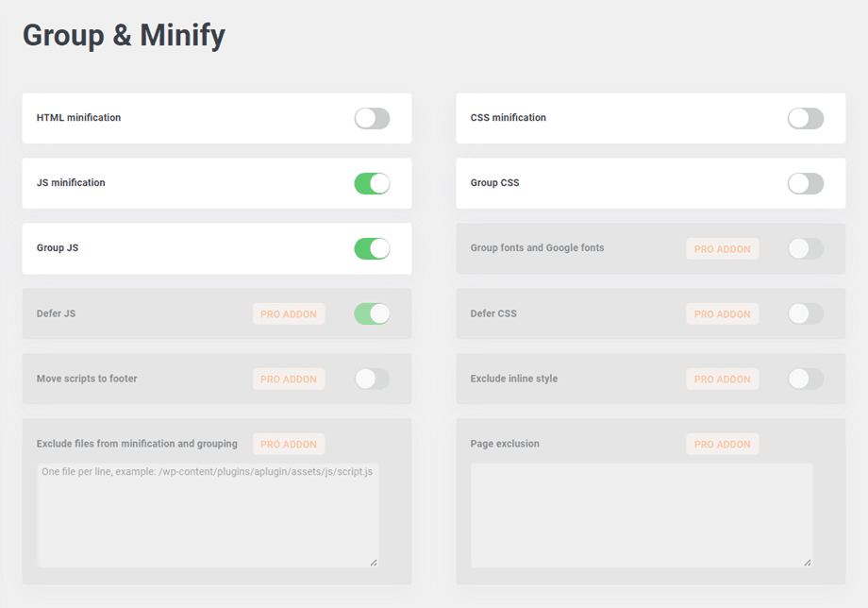The width and height of the screenshot is (868, 608).
Task: Click PRO ADDON badge for Exclude files
Action: 289,445
